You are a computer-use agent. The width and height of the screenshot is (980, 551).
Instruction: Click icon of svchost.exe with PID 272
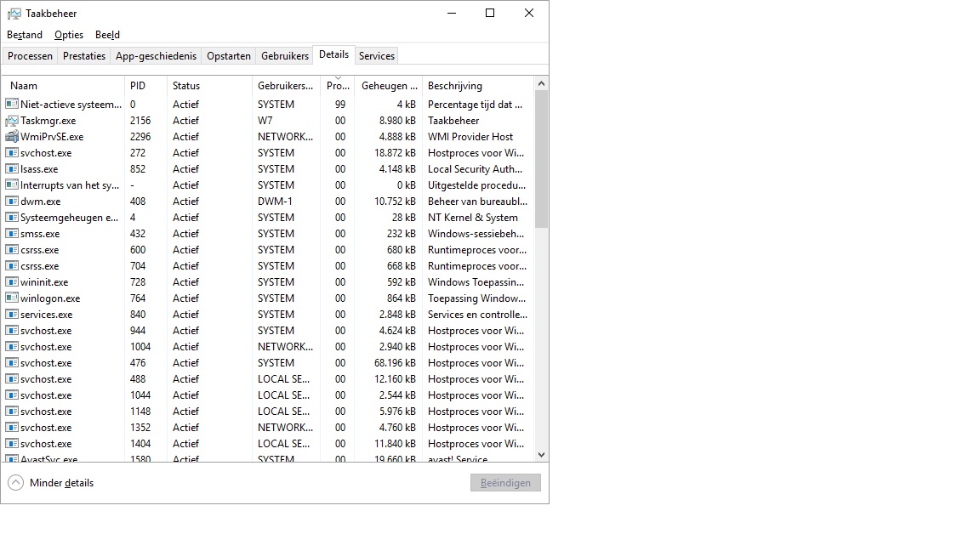click(x=12, y=153)
